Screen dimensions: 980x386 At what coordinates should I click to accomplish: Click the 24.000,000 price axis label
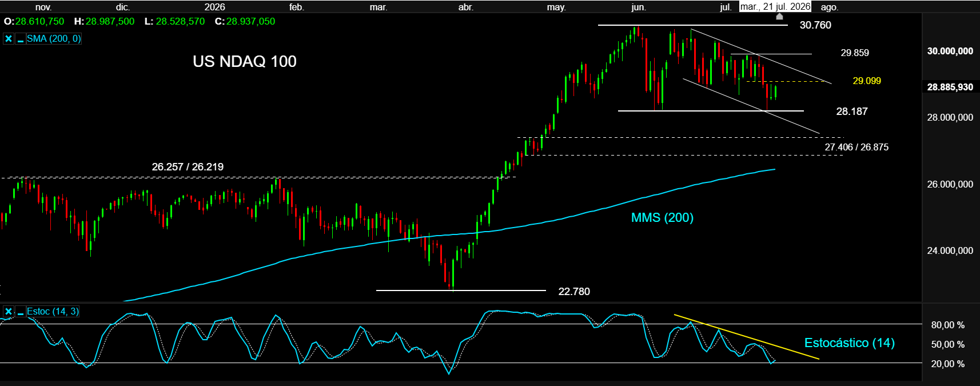pos(950,250)
